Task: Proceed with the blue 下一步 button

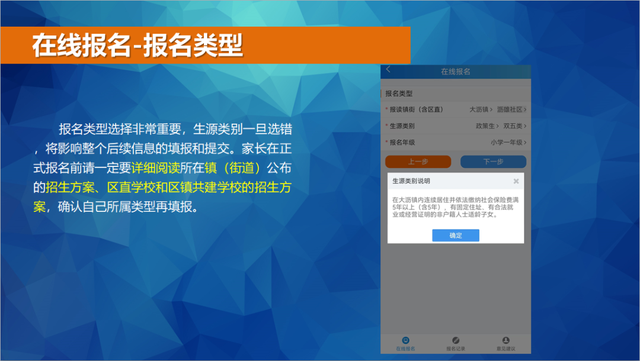Action: [493, 162]
